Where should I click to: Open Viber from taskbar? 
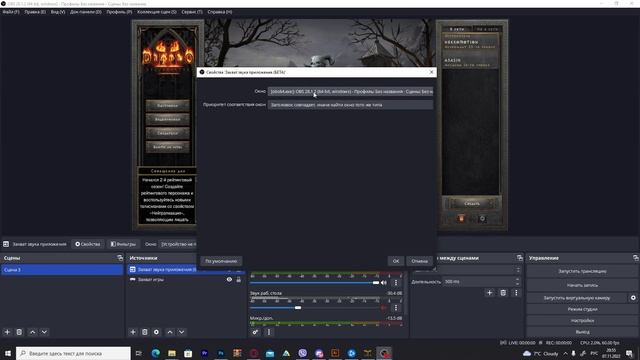click(302, 353)
